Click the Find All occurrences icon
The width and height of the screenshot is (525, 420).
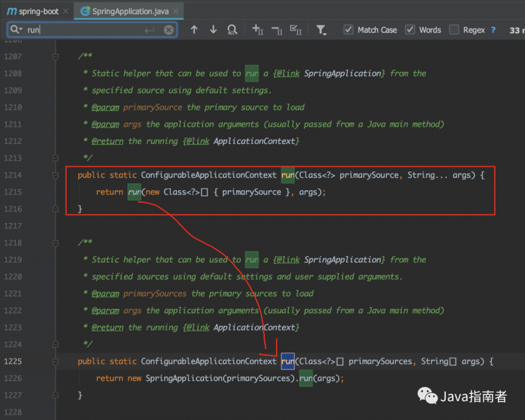pos(233,30)
